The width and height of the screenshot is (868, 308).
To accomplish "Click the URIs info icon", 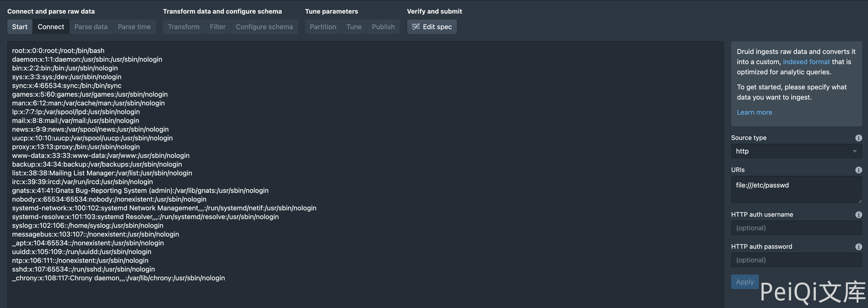I will (858, 170).
